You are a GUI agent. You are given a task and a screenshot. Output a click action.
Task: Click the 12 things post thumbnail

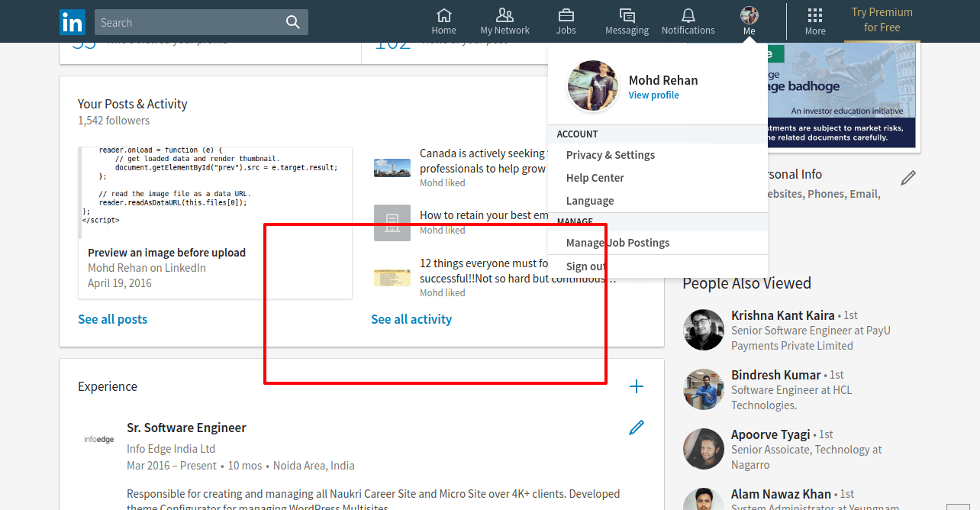(392, 278)
